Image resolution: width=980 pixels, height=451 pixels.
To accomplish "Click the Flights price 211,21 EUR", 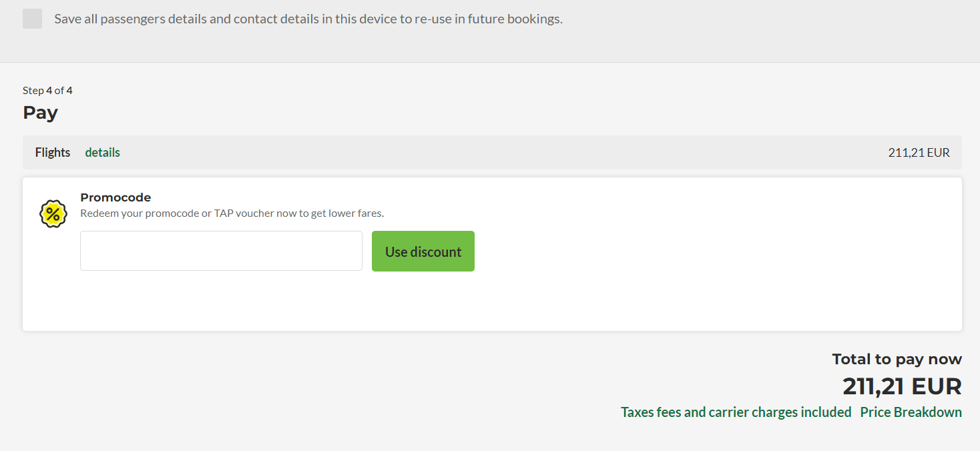I will tap(919, 152).
